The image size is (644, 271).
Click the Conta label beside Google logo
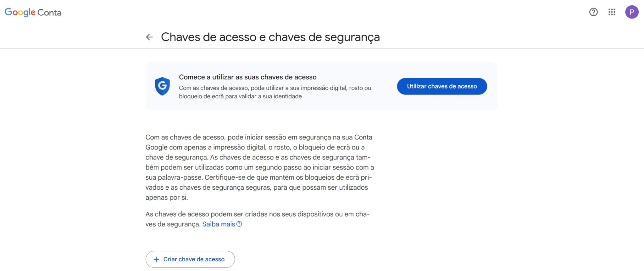(49, 13)
